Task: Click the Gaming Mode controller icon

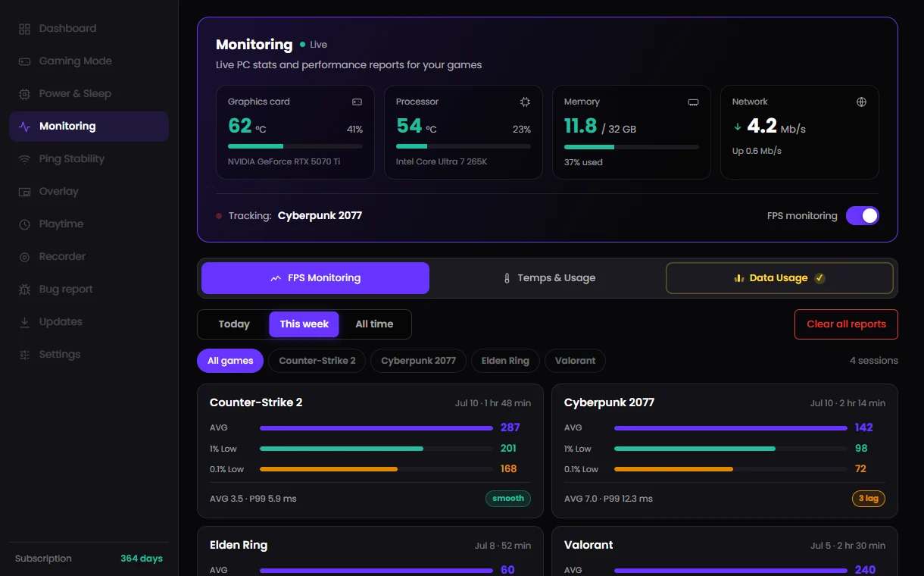Action: click(25, 61)
